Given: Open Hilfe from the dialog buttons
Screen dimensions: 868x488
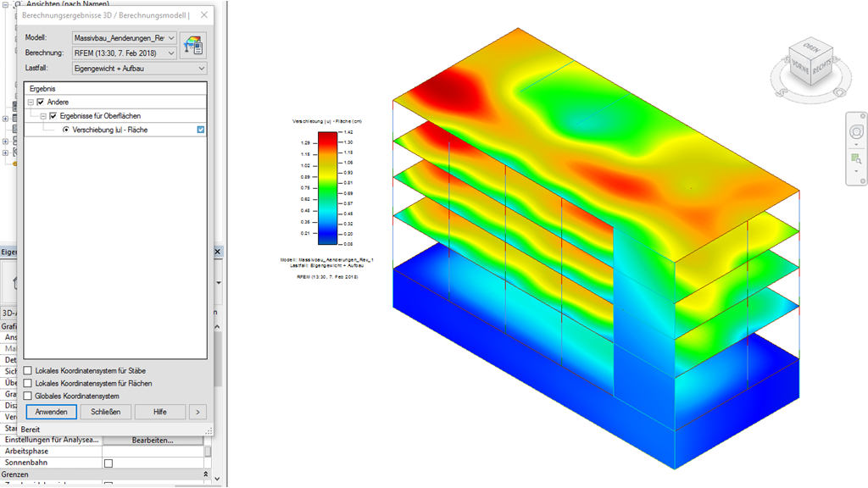Looking at the screenshot, I should pos(159,412).
